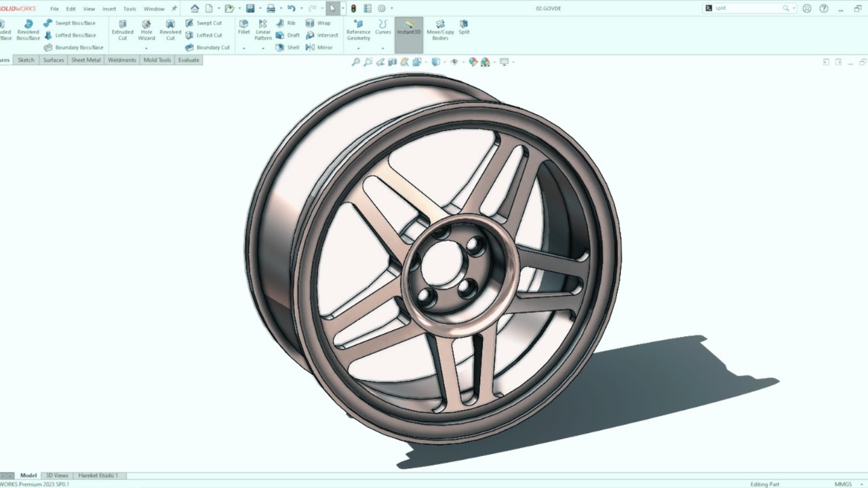Screen dimensions: 868x488
Task: Click the Revolved Boss/Base tool
Action: [x=28, y=30]
